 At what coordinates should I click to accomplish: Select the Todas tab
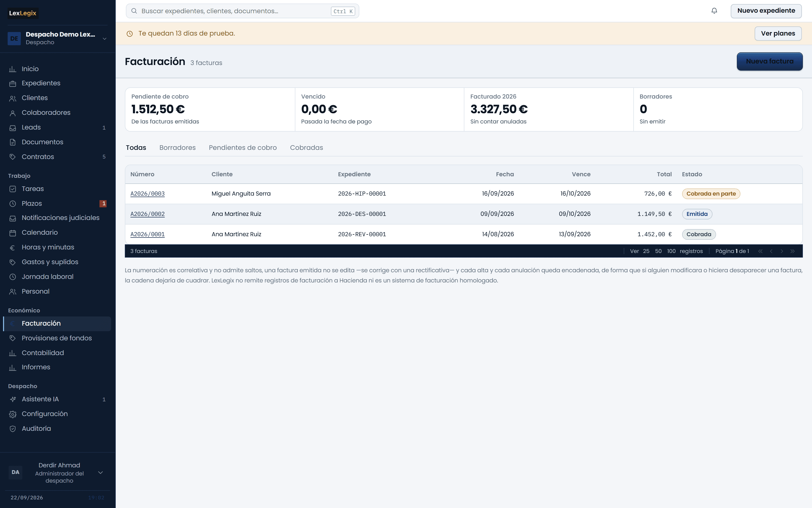click(x=136, y=148)
